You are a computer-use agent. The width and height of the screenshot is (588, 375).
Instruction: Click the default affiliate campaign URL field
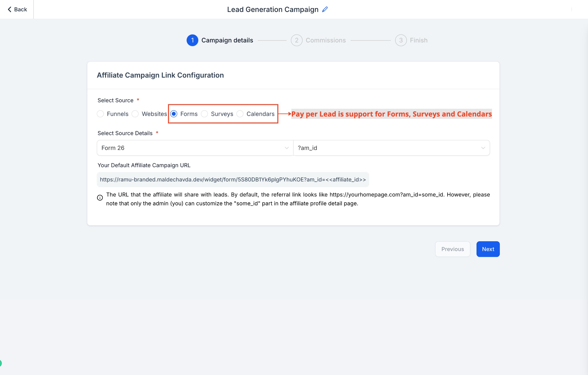pyautogui.click(x=233, y=180)
